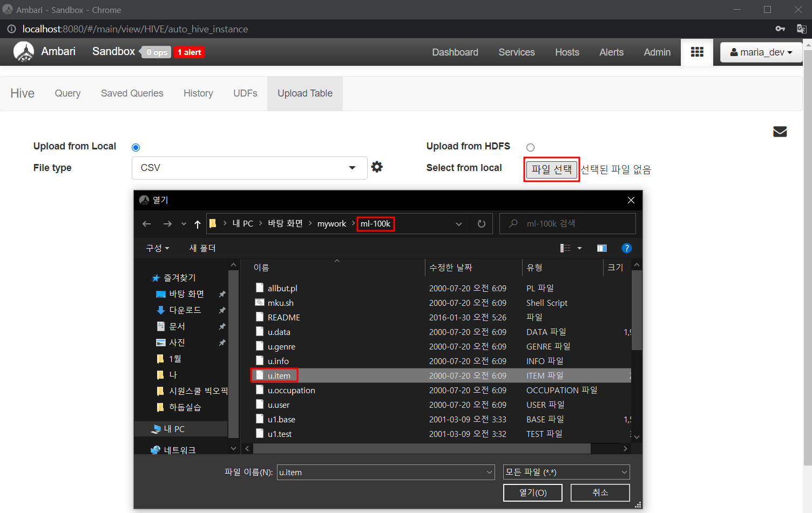Open the 1월 folder in sidebar
Screen dimensions: 812x513
pyautogui.click(x=174, y=359)
